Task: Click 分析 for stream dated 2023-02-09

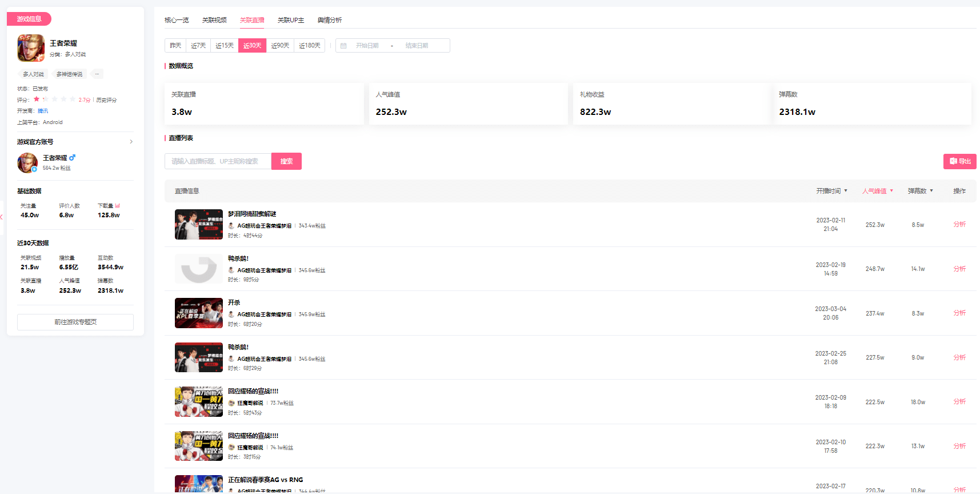Action: tap(959, 401)
